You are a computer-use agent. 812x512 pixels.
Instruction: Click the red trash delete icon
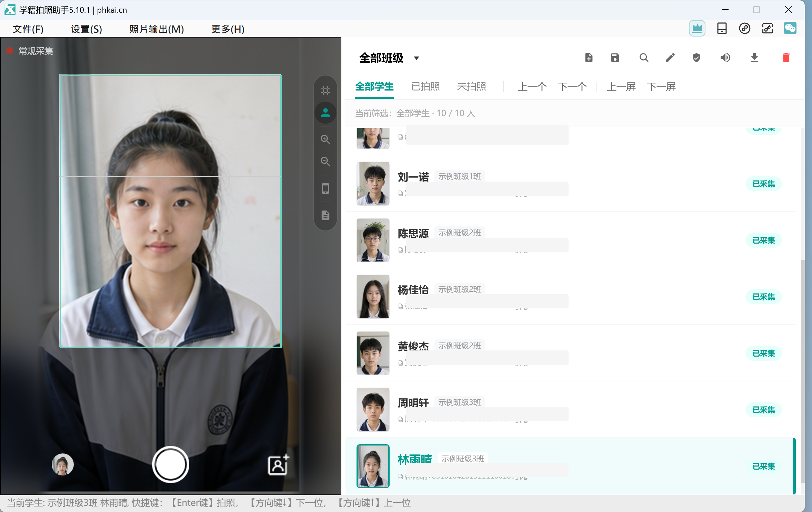pos(786,58)
